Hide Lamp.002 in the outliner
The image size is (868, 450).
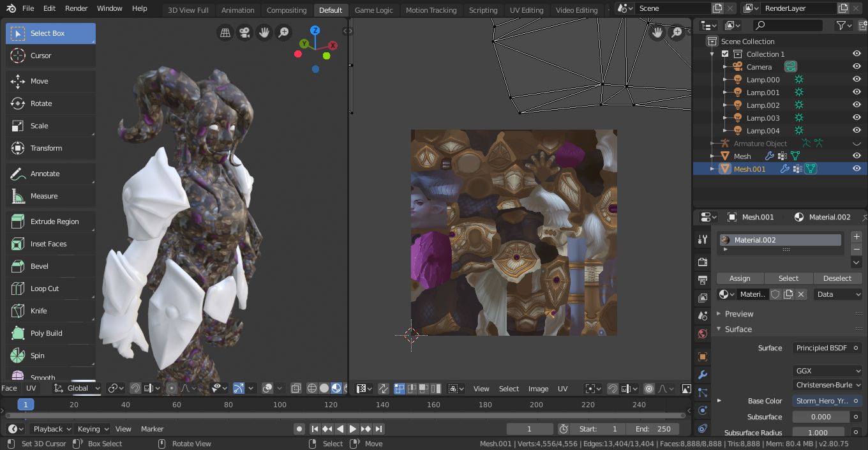[857, 105]
